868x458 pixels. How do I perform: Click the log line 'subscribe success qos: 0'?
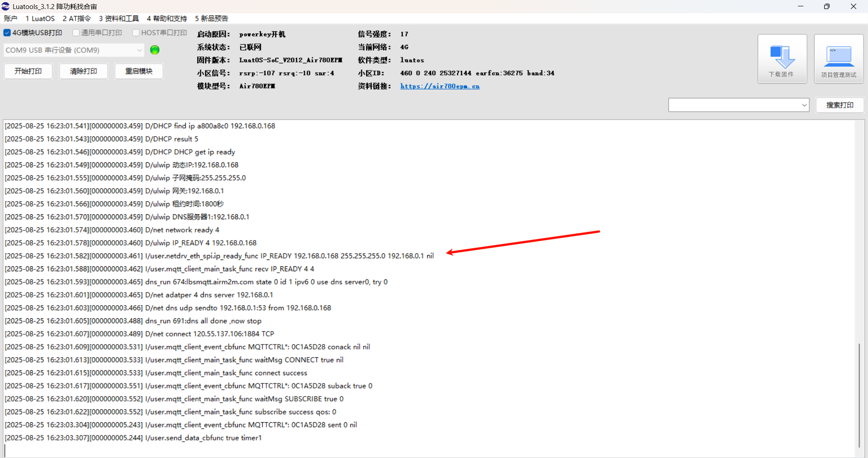[170, 412]
